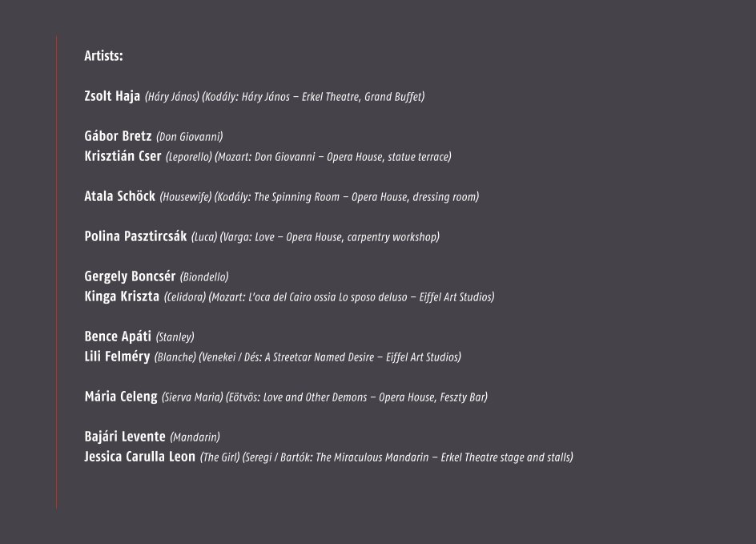This screenshot has height=544, width=756.
Task: Click the Leporello role label
Action: coord(188,157)
